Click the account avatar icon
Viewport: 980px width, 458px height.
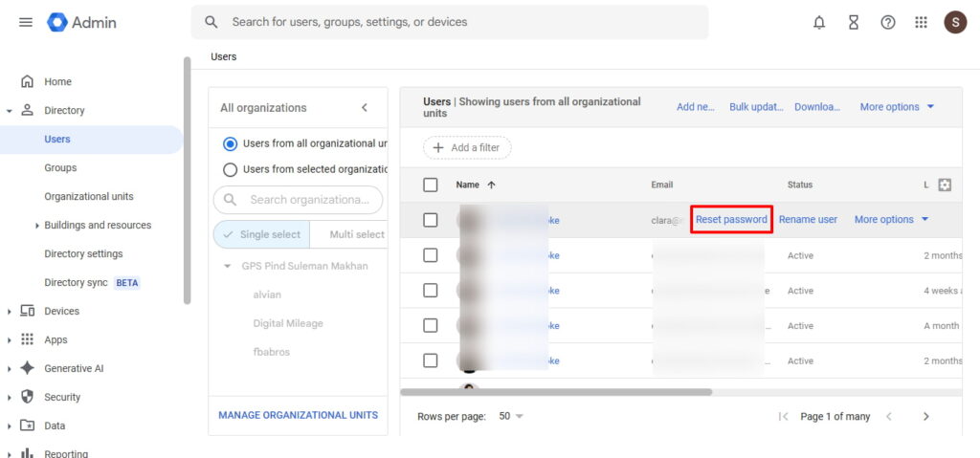click(x=955, y=22)
